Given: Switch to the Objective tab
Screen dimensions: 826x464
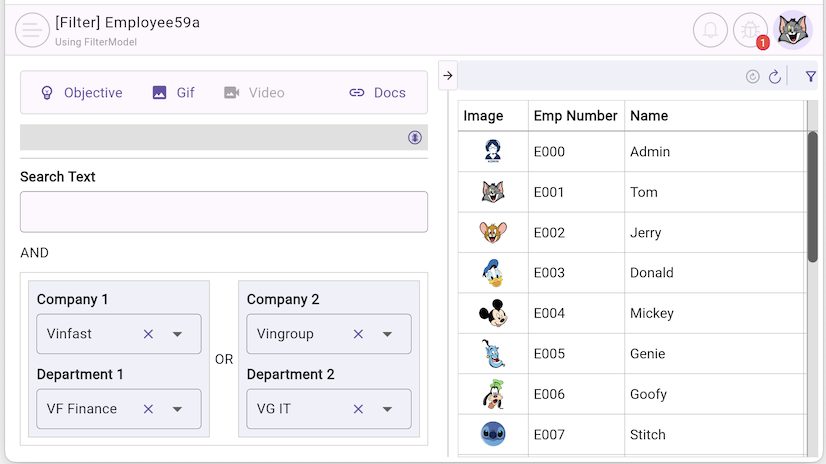Looking at the screenshot, I should [81, 93].
